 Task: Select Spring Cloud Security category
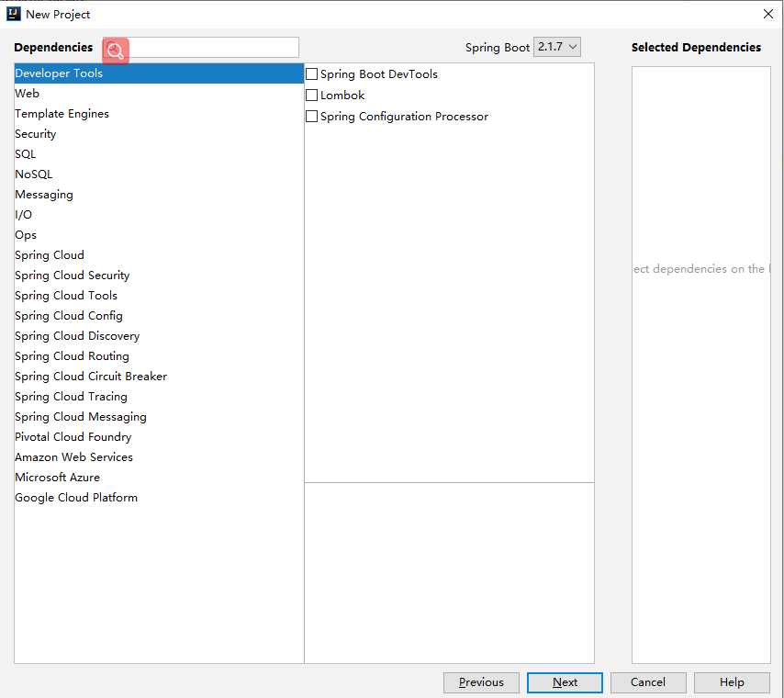point(159,276)
